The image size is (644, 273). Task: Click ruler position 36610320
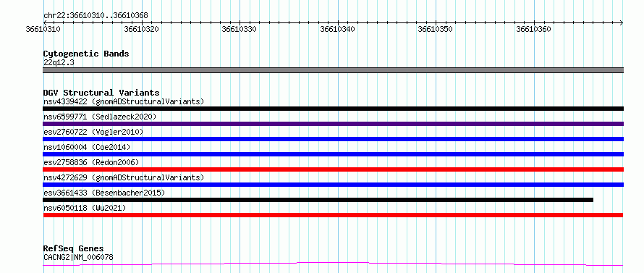tap(141, 30)
